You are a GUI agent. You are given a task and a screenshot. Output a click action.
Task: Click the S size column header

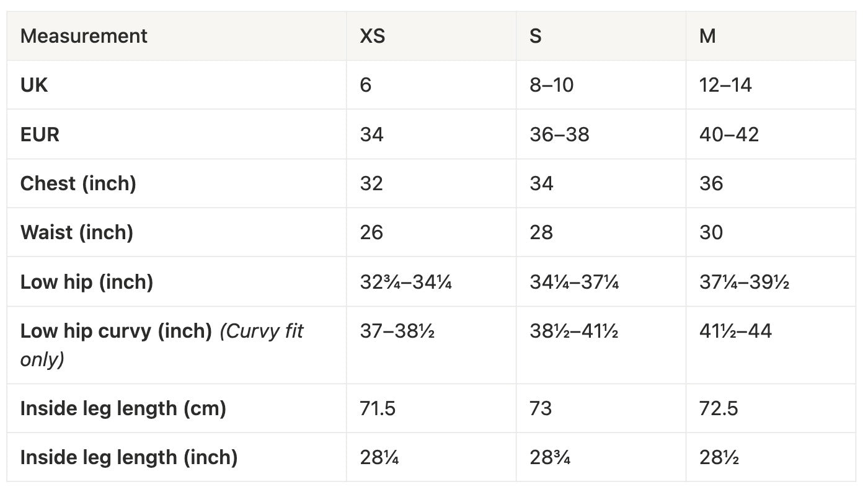pos(536,36)
